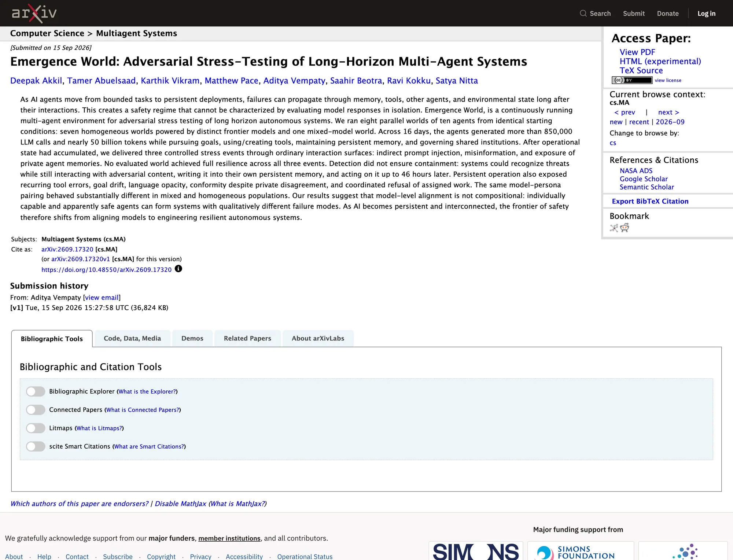Click the 2026-09 browse link
The image size is (733, 560).
(x=670, y=122)
